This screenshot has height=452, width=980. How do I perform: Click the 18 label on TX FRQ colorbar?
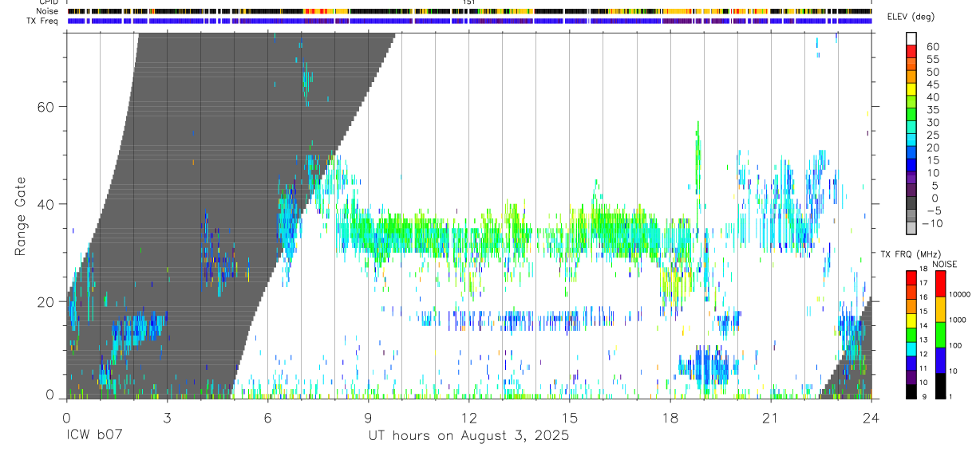coord(924,269)
